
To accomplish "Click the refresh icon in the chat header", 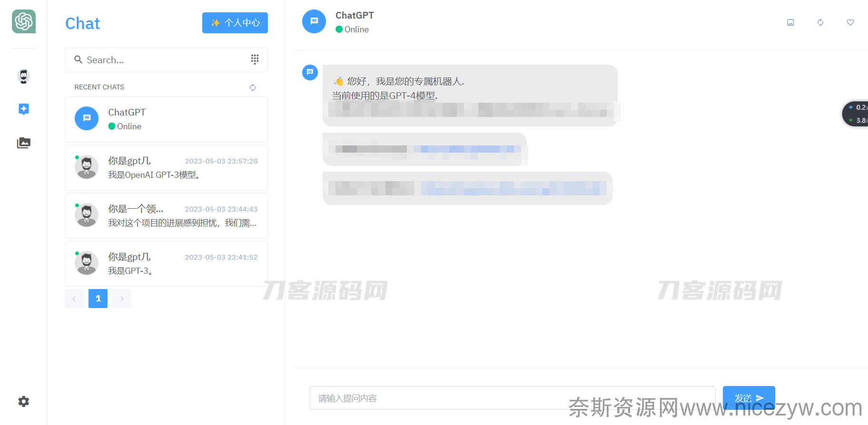I will [x=820, y=22].
